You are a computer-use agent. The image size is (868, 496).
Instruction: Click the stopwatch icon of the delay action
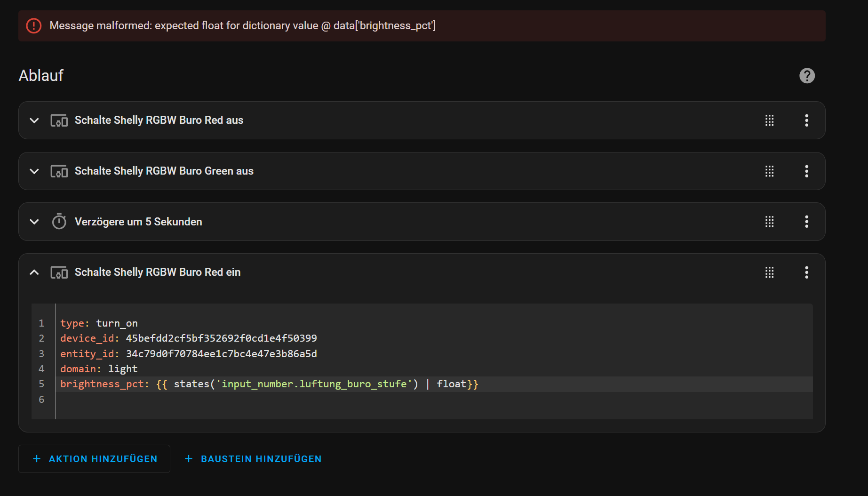click(x=59, y=221)
